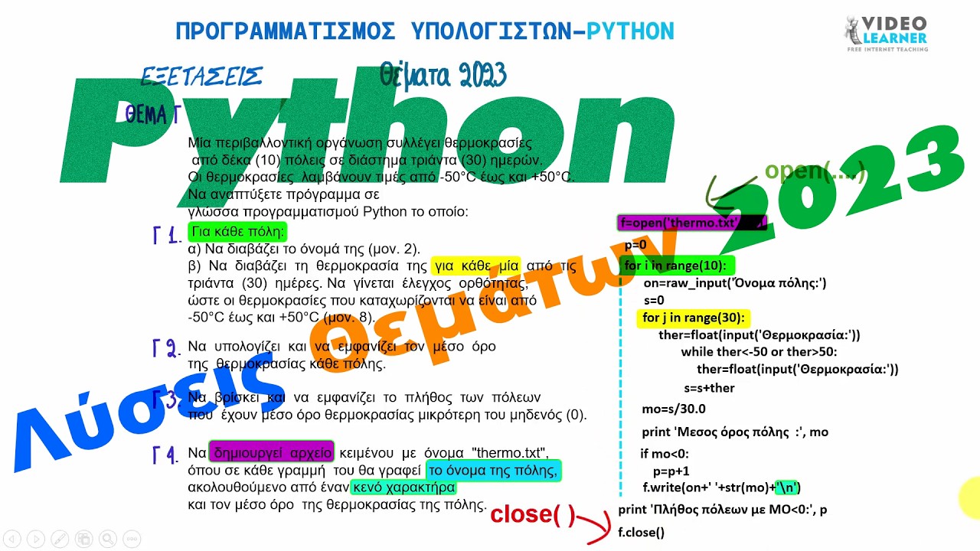980x551 pixels.
Task: Click the highlighted 'Για κάθε πόλη:' text
Action: click(x=238, y=232)
